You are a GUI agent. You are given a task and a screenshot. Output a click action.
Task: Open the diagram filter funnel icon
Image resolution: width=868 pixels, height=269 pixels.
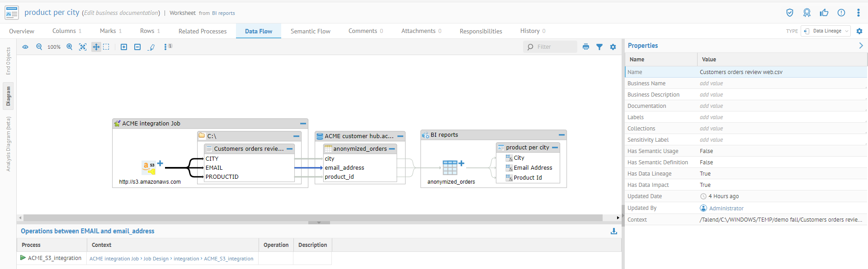click(x=599, y=47)
